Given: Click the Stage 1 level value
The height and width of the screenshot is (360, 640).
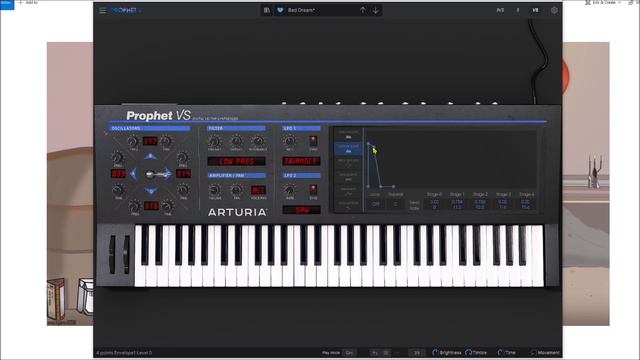Looking at the screenshot, I should click(458, 202).
